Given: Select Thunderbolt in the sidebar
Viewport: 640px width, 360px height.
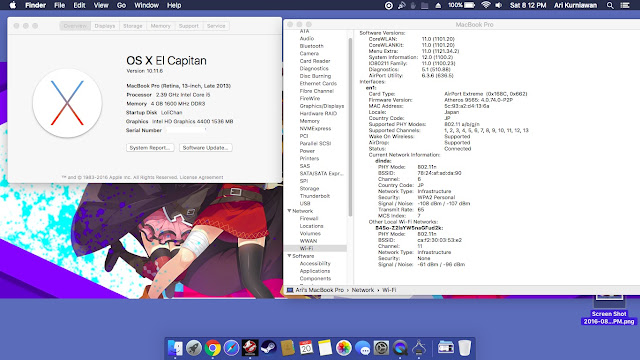Looking at the screenshot, I should coord(315,196).
